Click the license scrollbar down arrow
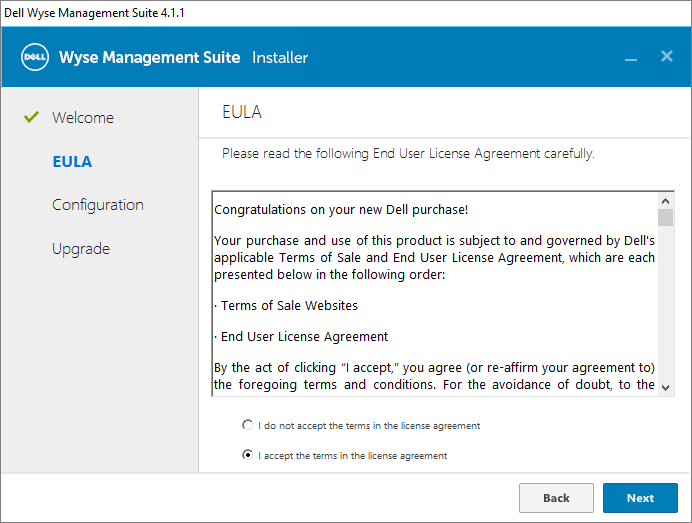This screenshot has width=692, height=523. click(x=666, y=387)
